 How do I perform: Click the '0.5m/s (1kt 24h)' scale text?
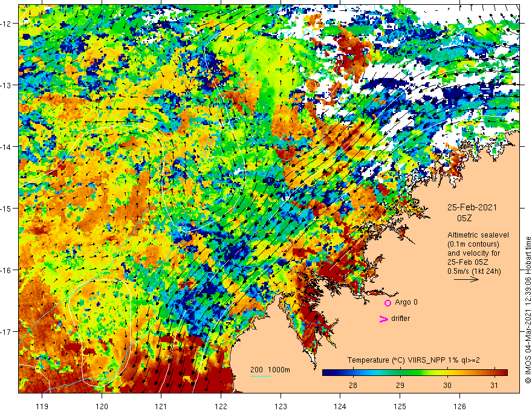(474, 271)
